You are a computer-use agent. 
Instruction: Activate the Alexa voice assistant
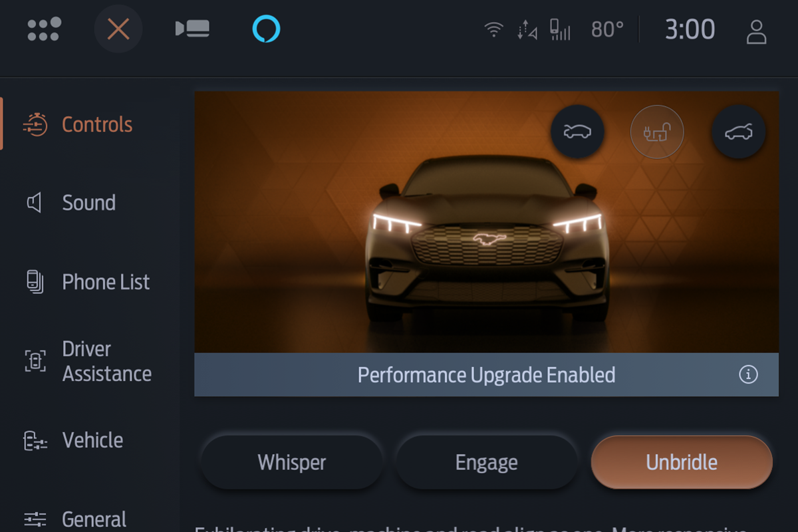pyautogui.click(x=267, y=29)
